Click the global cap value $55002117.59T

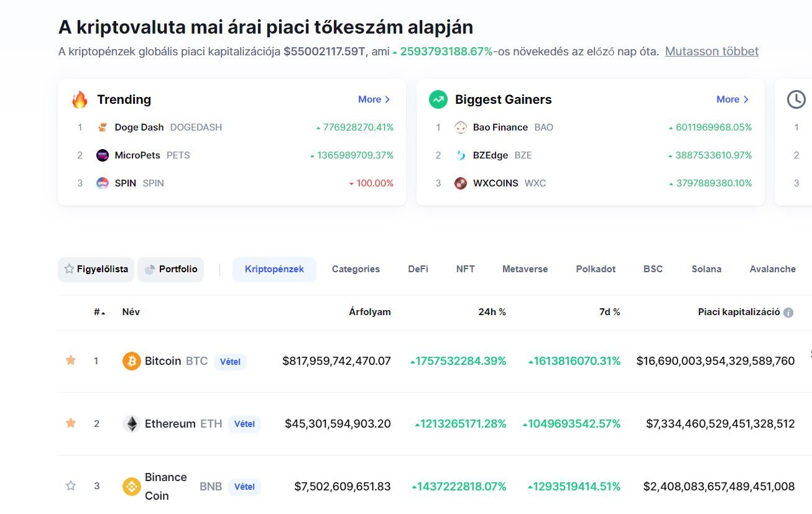[325, 52]
